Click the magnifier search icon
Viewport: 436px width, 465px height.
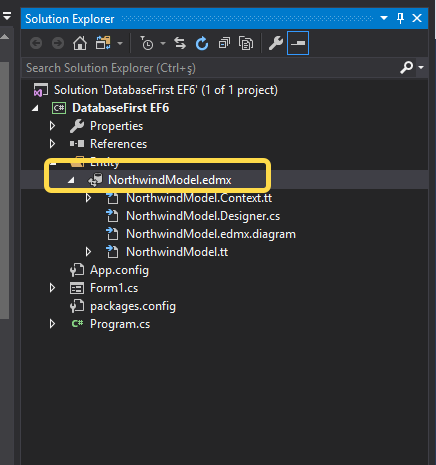[407, 68]
